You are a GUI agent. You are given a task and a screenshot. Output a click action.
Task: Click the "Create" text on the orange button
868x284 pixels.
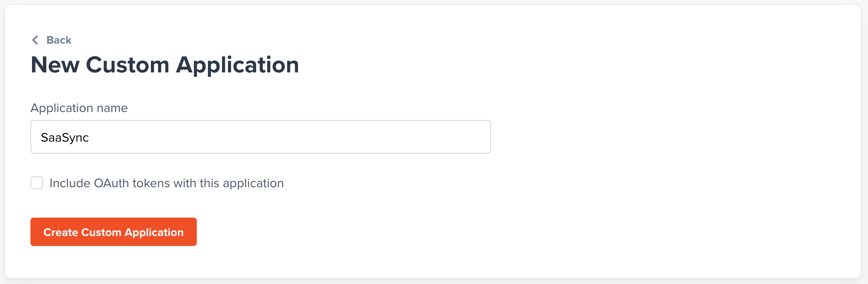coord(61,232)
